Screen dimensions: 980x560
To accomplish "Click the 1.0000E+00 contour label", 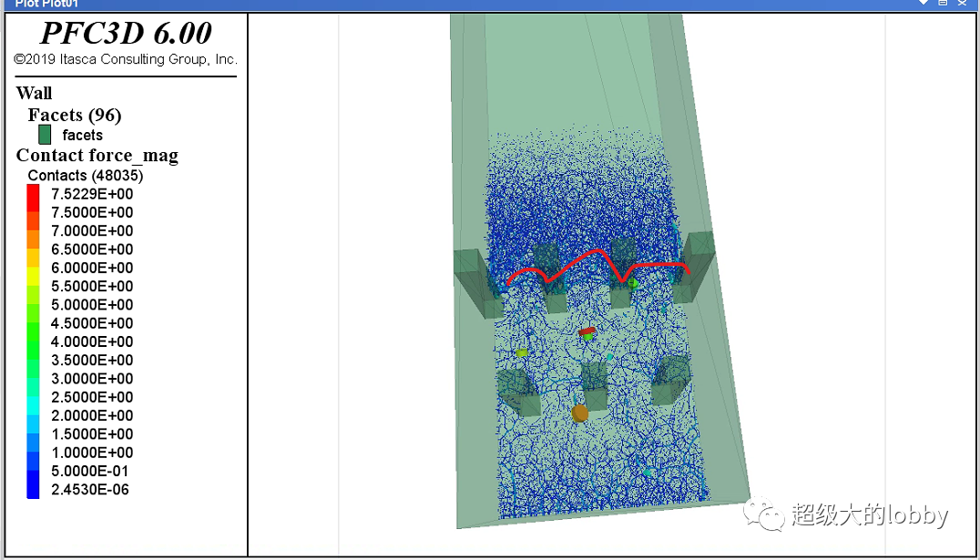I will 92,453.
